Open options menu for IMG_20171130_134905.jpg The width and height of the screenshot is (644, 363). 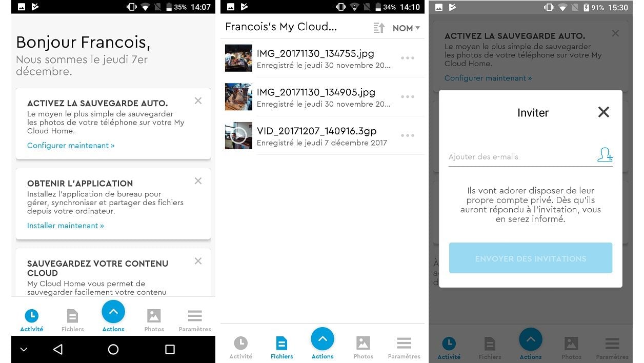click(x=408, y=97)
